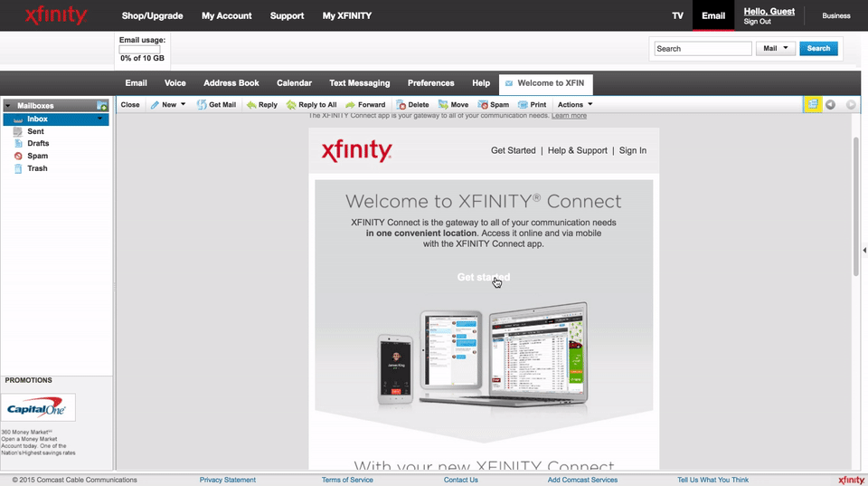Add new mailbox folder icon
The height and width of the screenshot is (486, 868).
102,105
